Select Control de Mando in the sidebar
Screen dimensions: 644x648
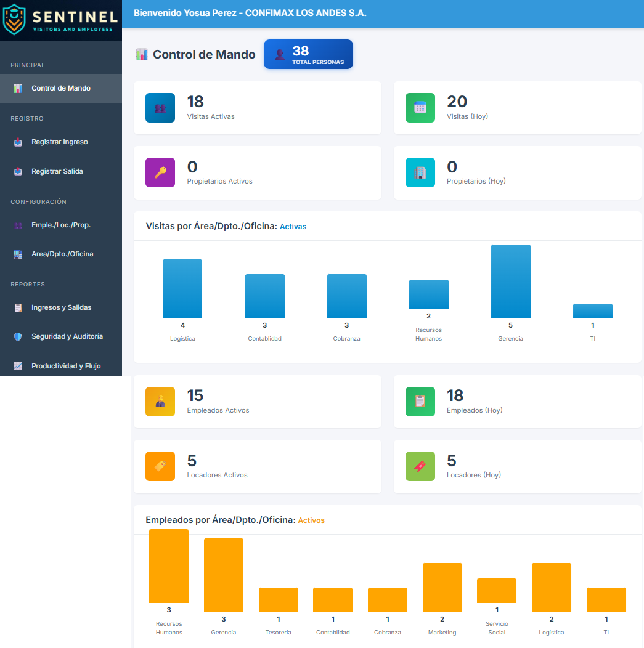point(60,88)
